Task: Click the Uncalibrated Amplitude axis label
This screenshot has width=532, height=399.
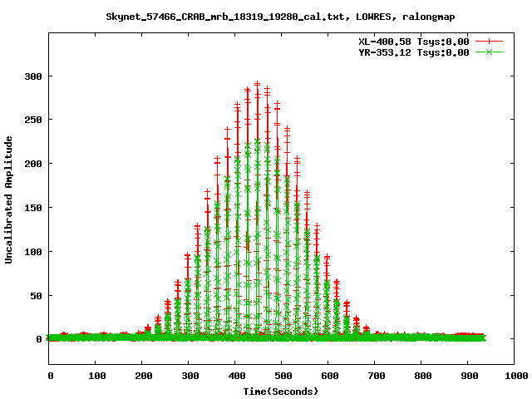Action: [8, 199]
